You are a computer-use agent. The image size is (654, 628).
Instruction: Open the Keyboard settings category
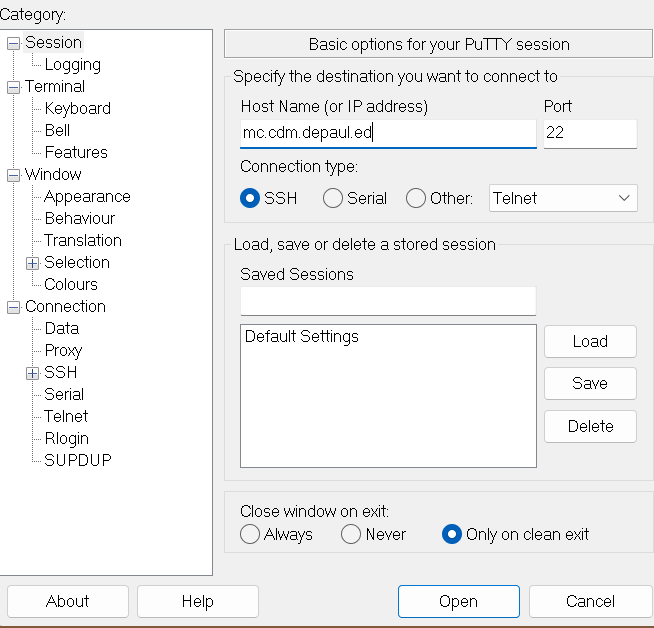coord(78,108)
